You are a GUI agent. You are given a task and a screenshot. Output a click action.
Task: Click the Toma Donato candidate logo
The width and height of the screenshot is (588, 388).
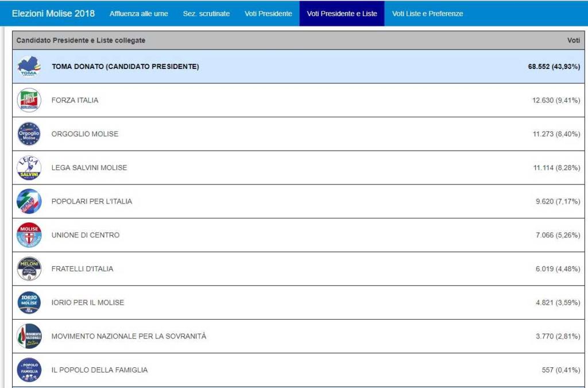pos(29,67)
